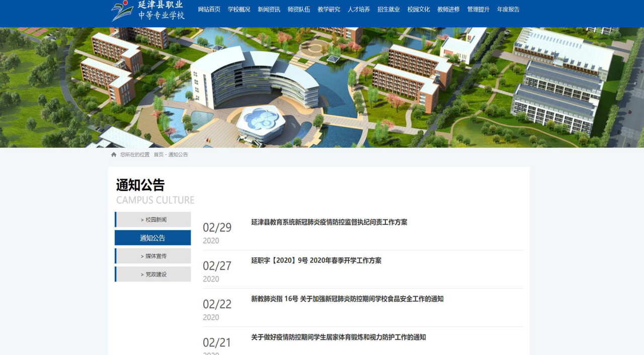Open the 新冠肺炎疫情防控监督执纪问责工作方案 notice
The width and height of the screenshot is (644, 355).
329,222
